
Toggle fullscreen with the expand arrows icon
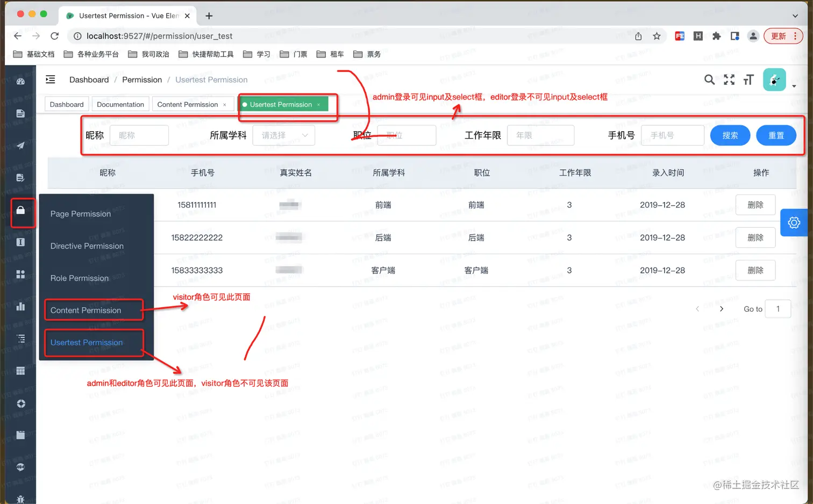tap(729, 80)
